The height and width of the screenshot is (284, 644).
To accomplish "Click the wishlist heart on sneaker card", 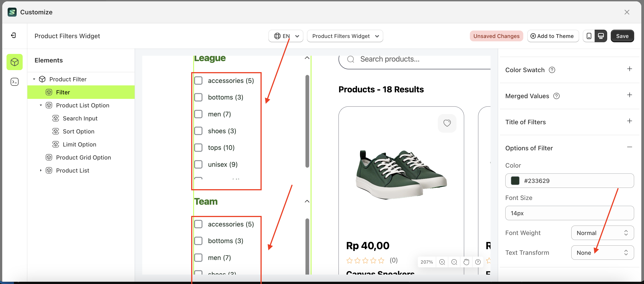I will tap(447, 123).
